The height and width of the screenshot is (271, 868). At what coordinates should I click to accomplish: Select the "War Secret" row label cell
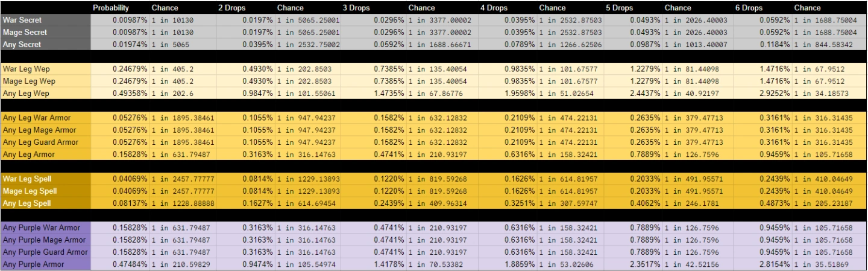(x=46, y=20)
